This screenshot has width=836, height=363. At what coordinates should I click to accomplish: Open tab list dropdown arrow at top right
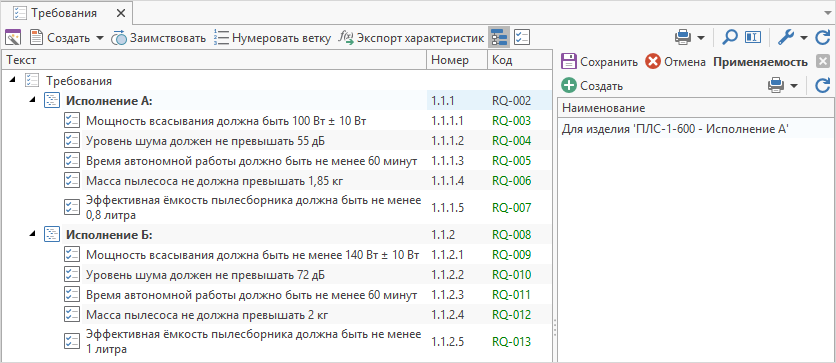[x=827, y=12]
